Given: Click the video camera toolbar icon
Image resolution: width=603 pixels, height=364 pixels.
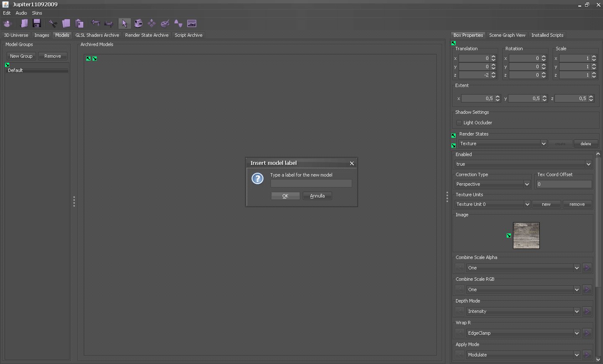Looking at the screenshot, I should click(x=138, y=23).
